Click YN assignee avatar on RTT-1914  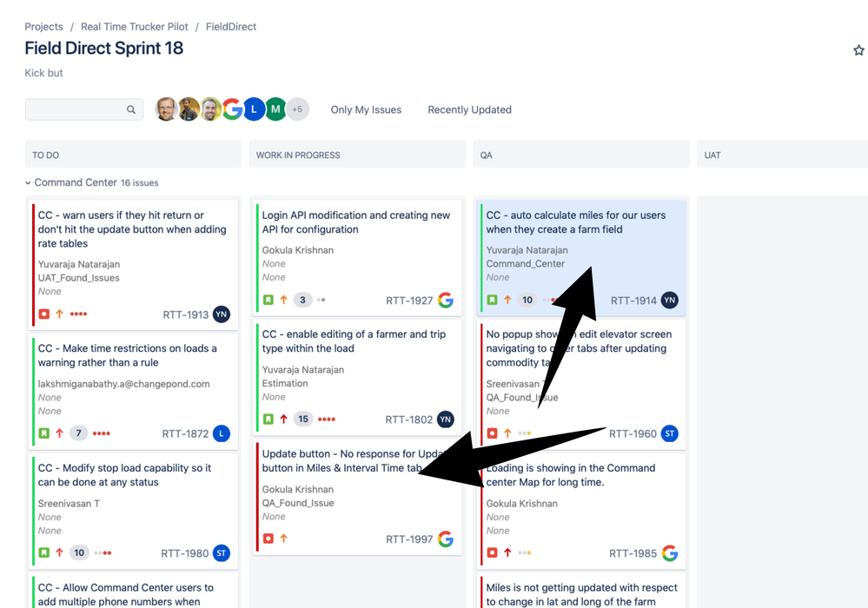[x=670, y=300]
